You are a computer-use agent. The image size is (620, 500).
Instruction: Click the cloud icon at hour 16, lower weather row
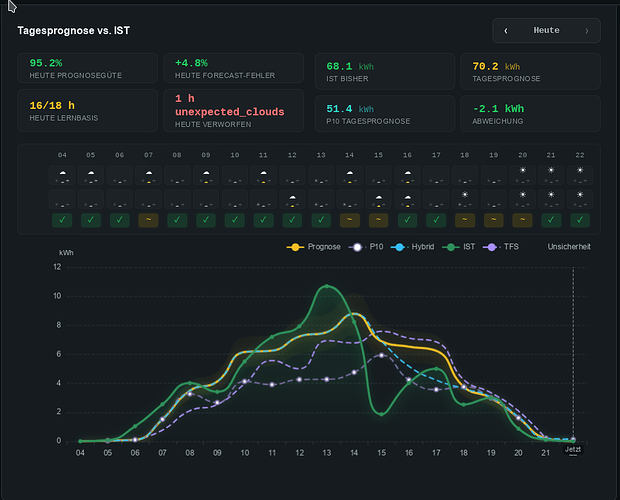click(x=407, y=199)
